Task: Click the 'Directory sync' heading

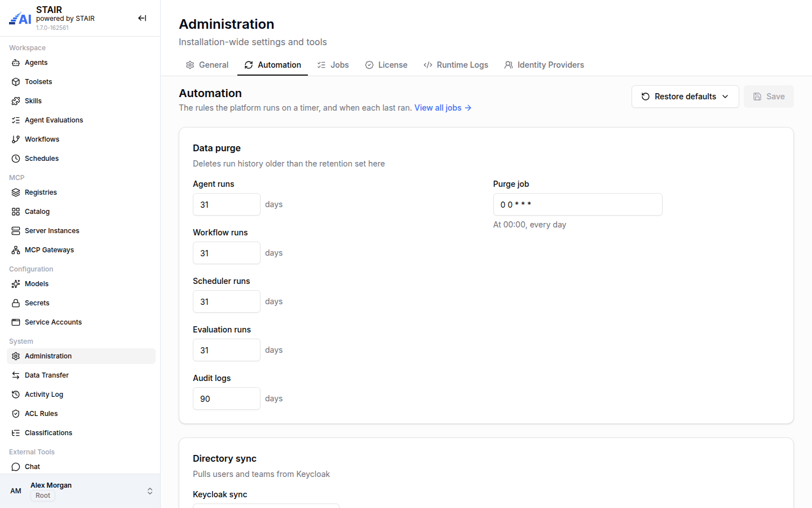Action: point(224,458)
